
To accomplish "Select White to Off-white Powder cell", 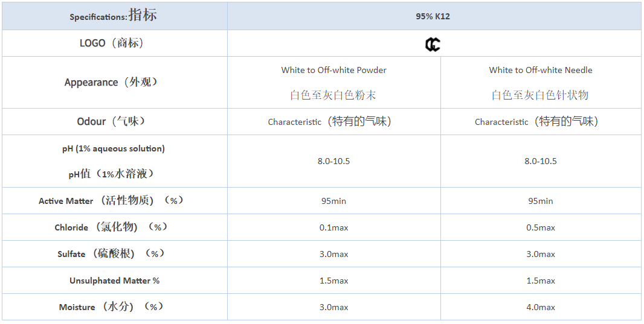I will (334, 83).
